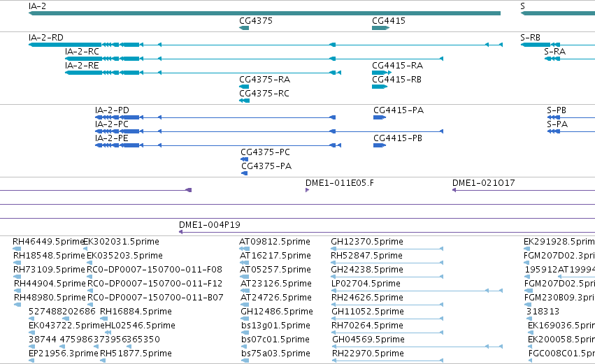This screenshot has width=595, height=364.
Task: Select the AT09812.5prime EST label
Action: (x=275, y=242)
